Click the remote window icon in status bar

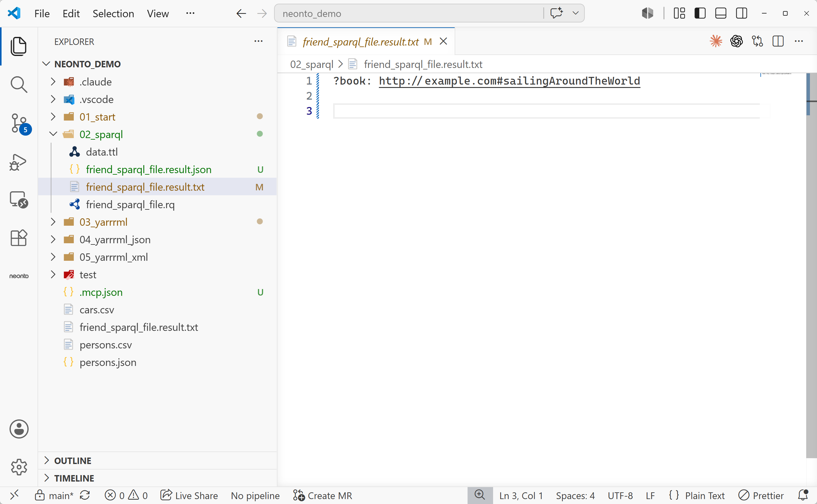[x=14, y=495]
